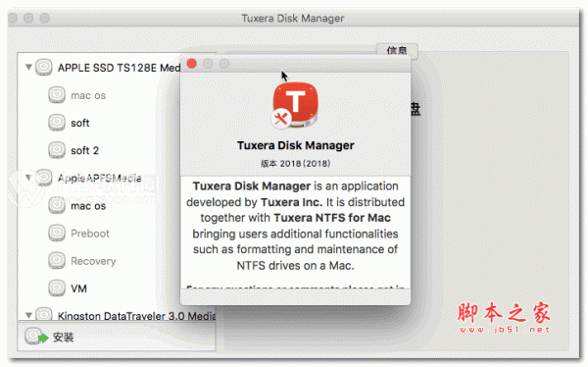588x367 pixels.
Task: Collapse the APPLE SSD TS128E Media disk
Action: 28,68
